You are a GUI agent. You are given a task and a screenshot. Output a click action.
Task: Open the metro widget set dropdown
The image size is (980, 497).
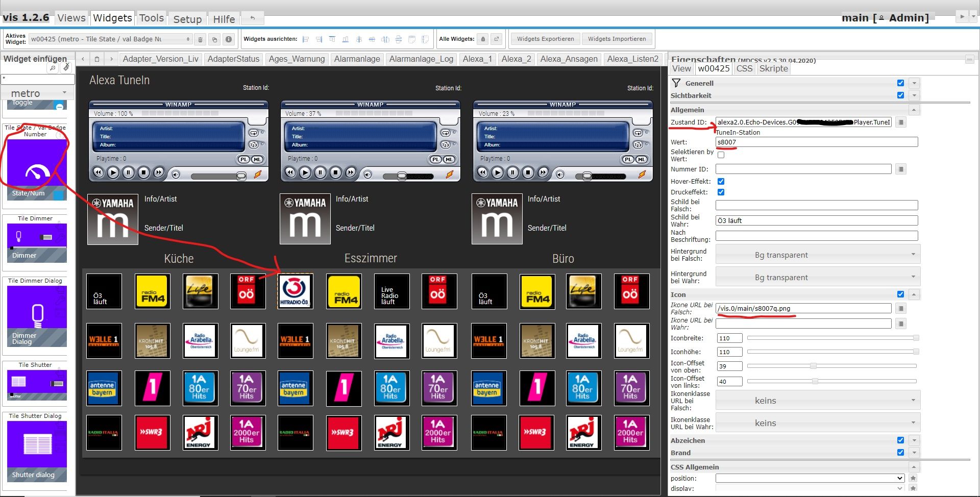click(38, 93)
